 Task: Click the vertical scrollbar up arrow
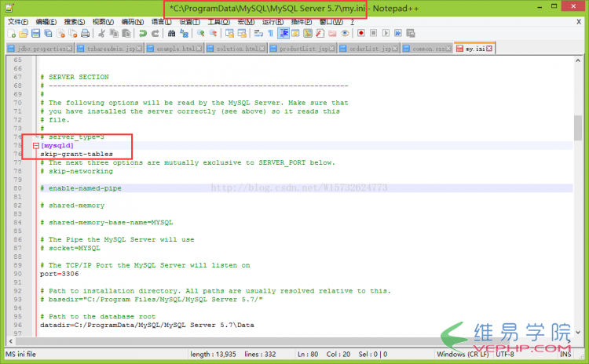578,60
